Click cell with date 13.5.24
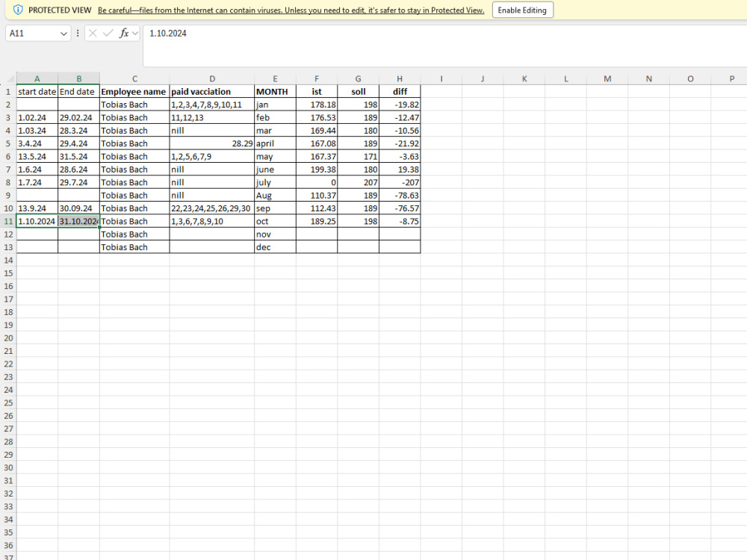 [37, 156]
